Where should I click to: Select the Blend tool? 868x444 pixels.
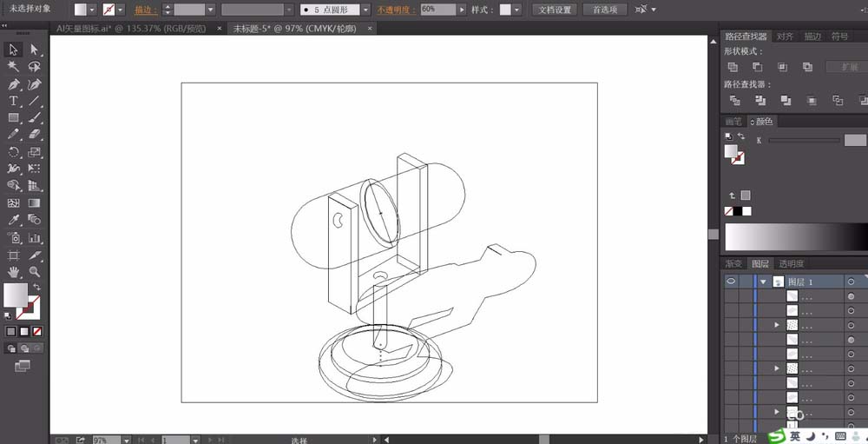click(x=35, y=220)
